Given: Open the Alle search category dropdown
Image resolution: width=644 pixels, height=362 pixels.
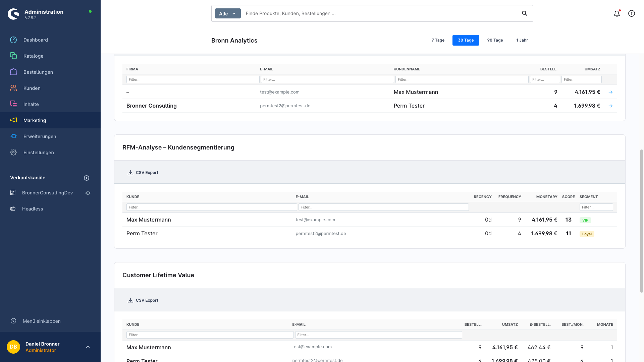Looking at the screenshot, I should coord(227,13).
